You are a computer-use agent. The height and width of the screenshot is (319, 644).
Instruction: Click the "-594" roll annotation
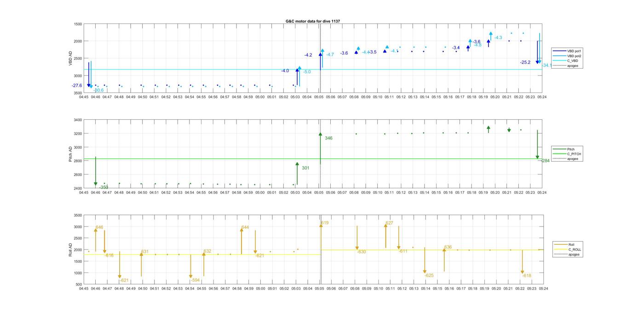click(195, 280)
